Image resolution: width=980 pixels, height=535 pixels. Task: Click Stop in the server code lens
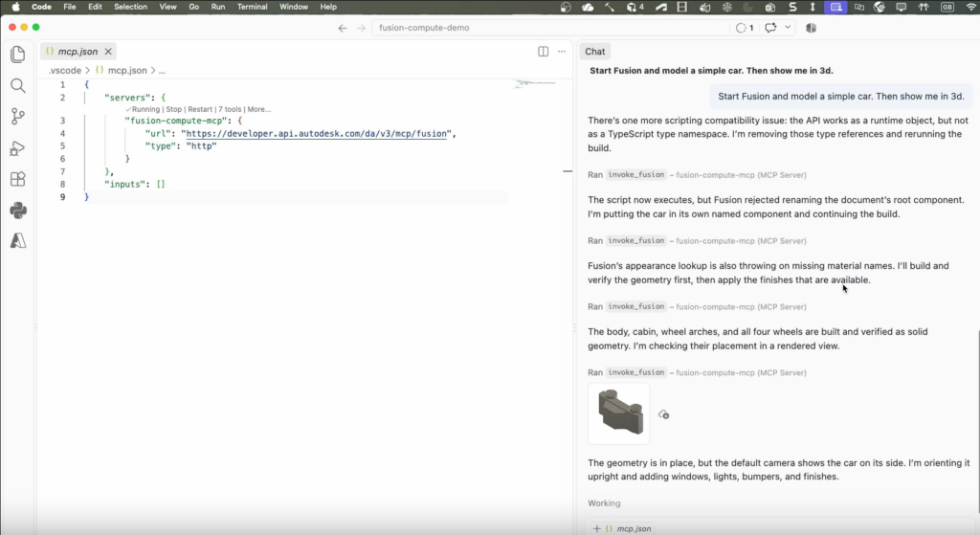[x=174, y=109]
